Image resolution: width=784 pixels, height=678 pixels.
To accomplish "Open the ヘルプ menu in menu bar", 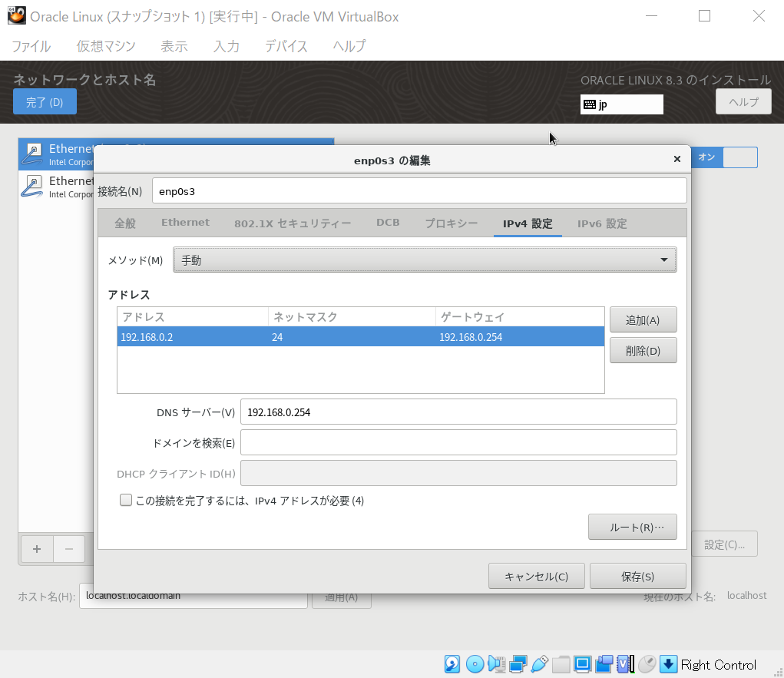I will pos(349,47).
